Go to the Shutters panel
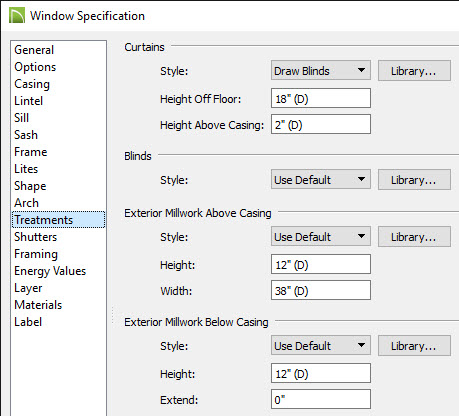This screenshot has height=416, width=459. 36,237
